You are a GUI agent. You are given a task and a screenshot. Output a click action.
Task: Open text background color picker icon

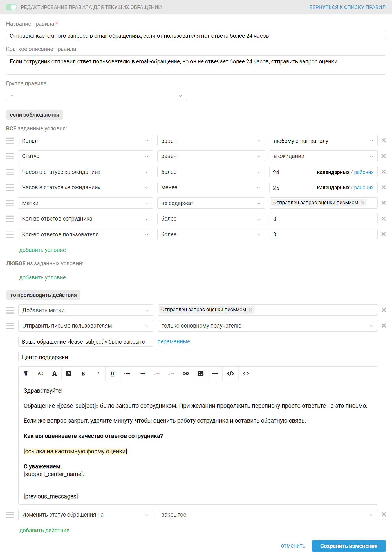point(69,374)
